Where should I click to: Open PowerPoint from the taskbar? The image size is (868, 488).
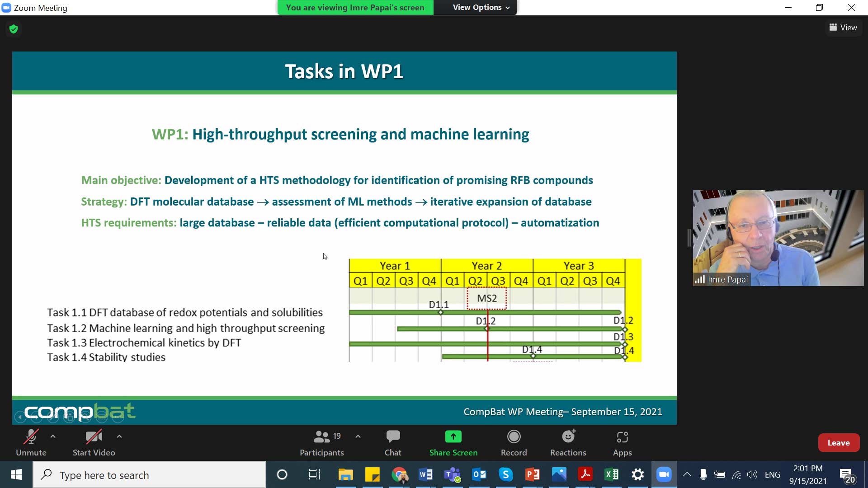tap(532, 474)
